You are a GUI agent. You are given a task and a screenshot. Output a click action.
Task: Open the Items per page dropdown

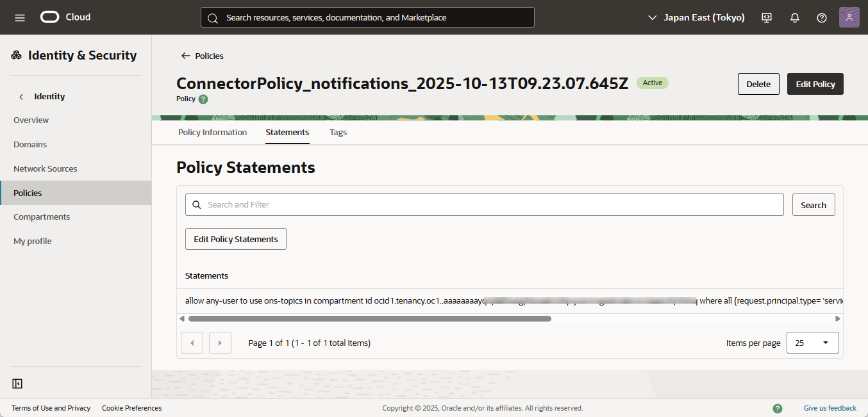[x=812, y=343]
